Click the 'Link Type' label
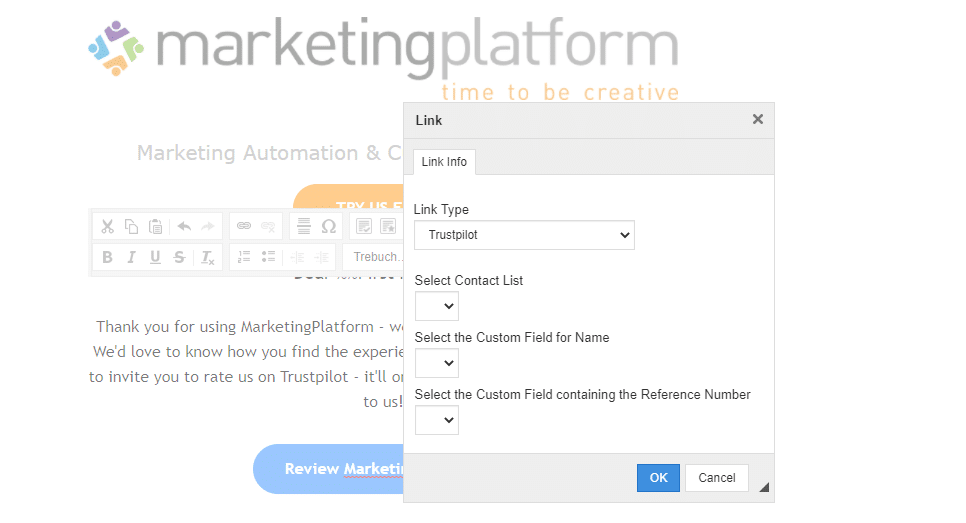 click(x=441, y=209)
